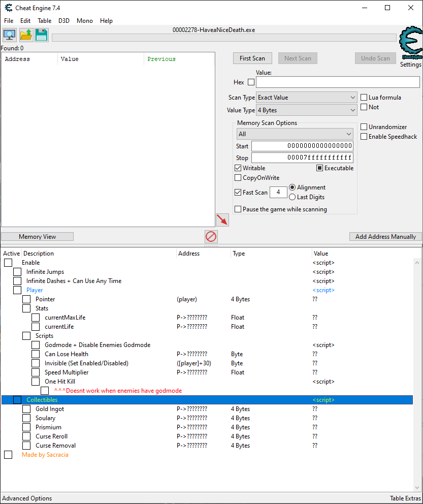Click the First Scan button
423x504 pixels.
point(252,58)
